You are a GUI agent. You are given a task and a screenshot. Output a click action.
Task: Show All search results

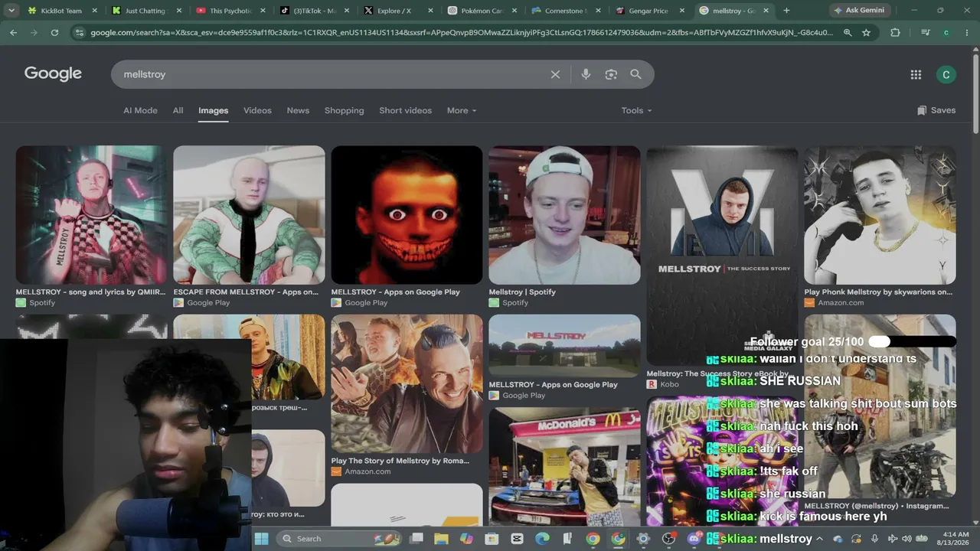pos(178,110)
